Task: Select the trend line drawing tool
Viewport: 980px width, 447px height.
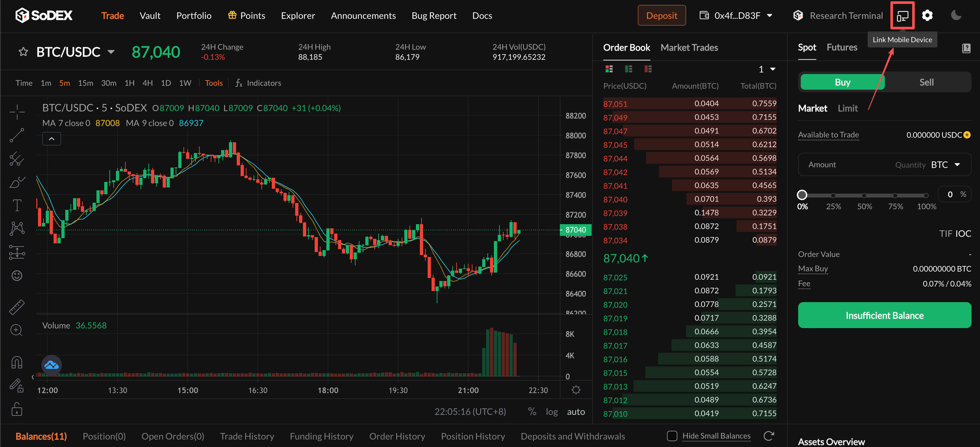Action: (17, 135)
